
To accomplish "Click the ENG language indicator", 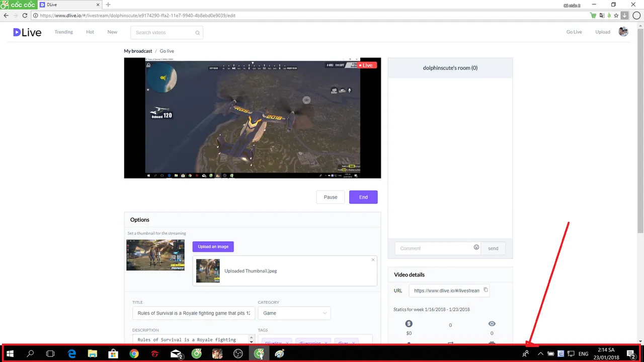I will 583,354.
